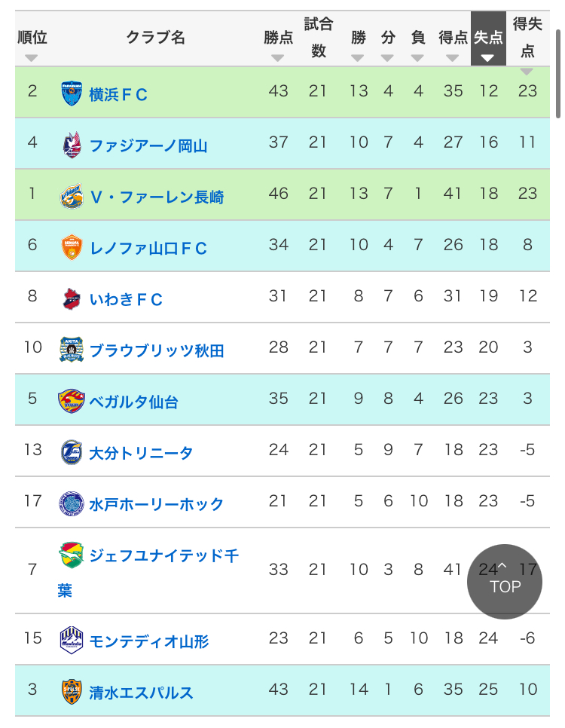565x728 pixels.
Task: Click the Oita Trinita club crest
Action: point(72,452)
